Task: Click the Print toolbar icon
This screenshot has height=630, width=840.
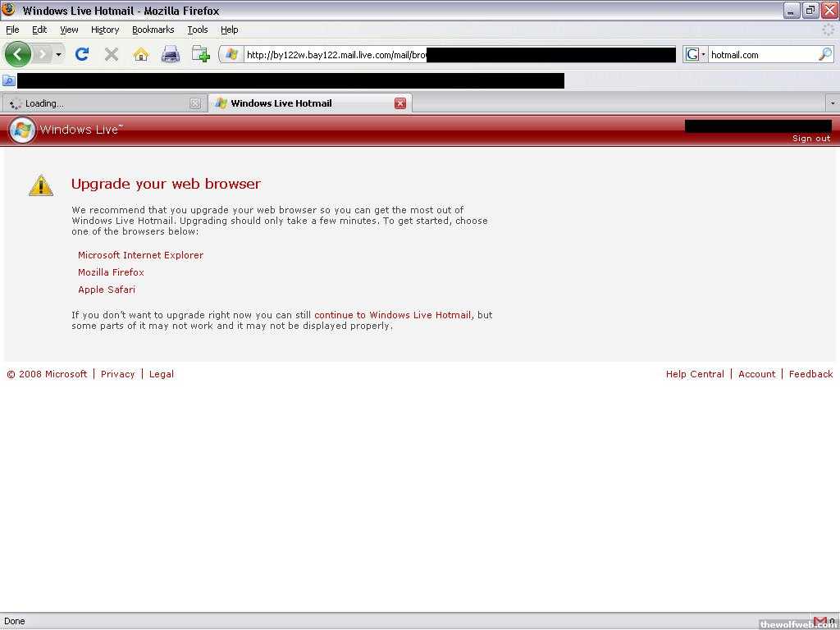Action: coord(171,54)
